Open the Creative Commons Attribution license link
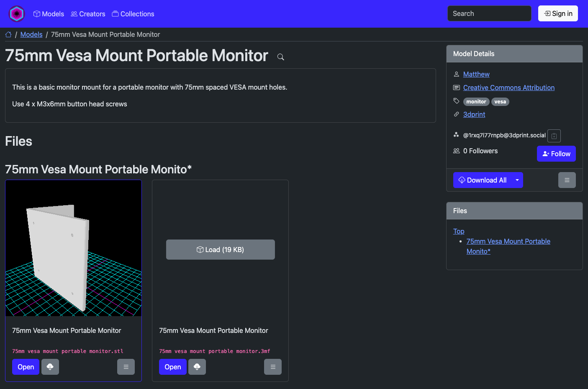The height and width of the screenshot is (389, 588). pos(509,88)
